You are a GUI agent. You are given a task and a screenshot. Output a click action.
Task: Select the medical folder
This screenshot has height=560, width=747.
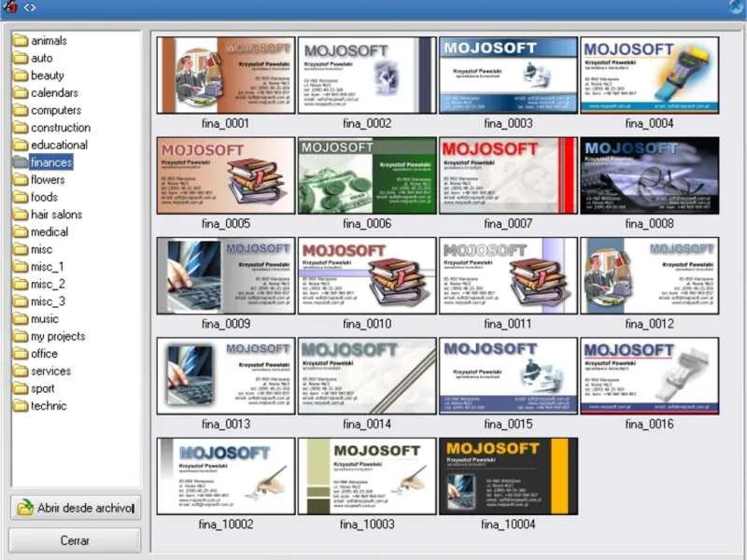tap(41, 231)
